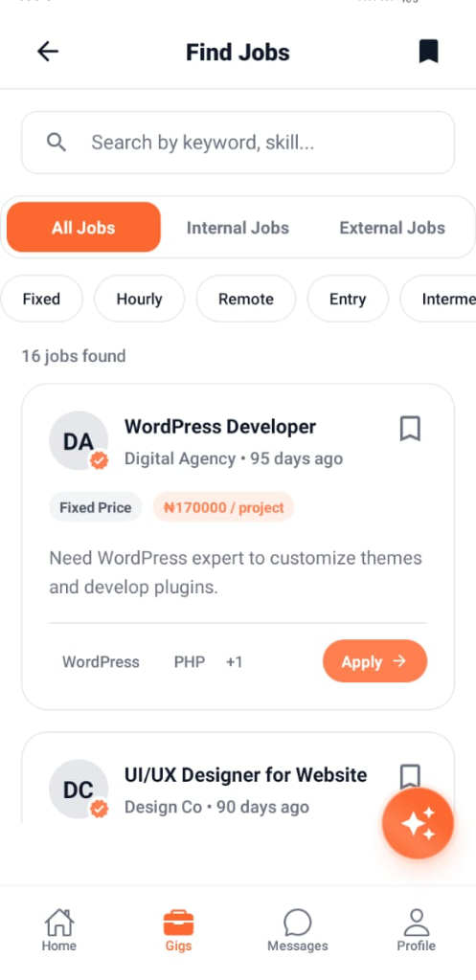The width and height of the screenshot is (476, 980).
Task: Click the Fixed Price tag
Action: [96, 507]
